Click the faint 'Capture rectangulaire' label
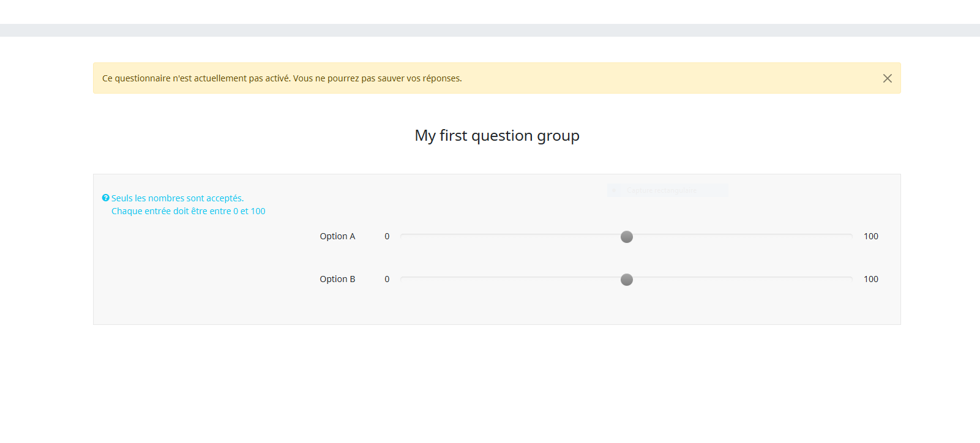The width and height of the screenshot is (980, 443). (x=661, y=190)
